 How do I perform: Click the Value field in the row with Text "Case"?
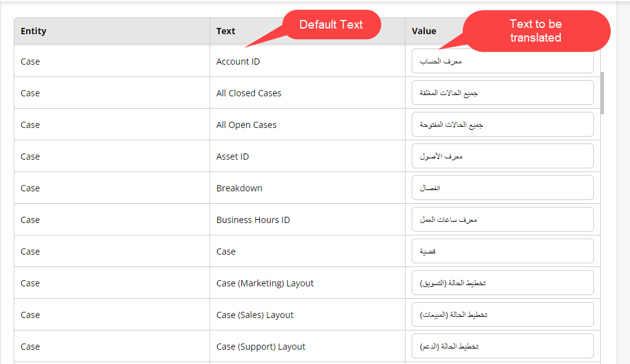(503, 252)
